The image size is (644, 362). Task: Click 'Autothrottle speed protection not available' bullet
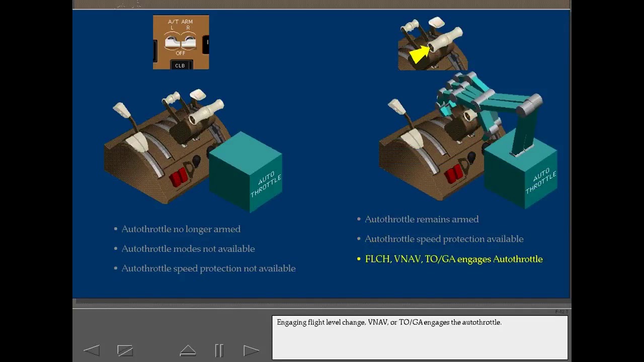(208, 268)
